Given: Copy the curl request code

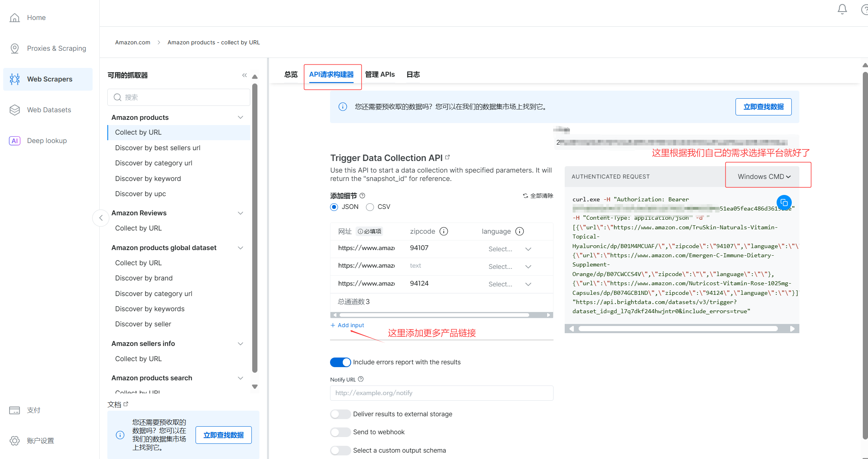Looking at the screenshot, I should [x=784, y=203].
